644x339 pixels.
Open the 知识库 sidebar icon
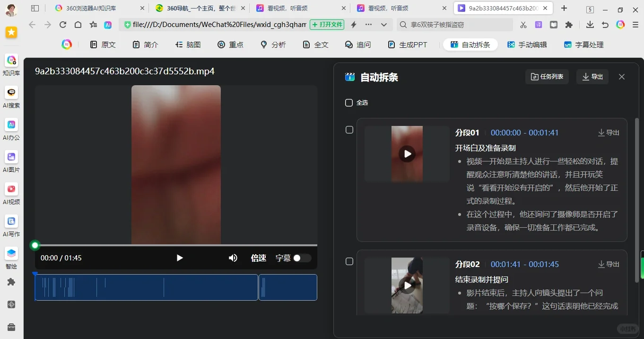(11, 61)
